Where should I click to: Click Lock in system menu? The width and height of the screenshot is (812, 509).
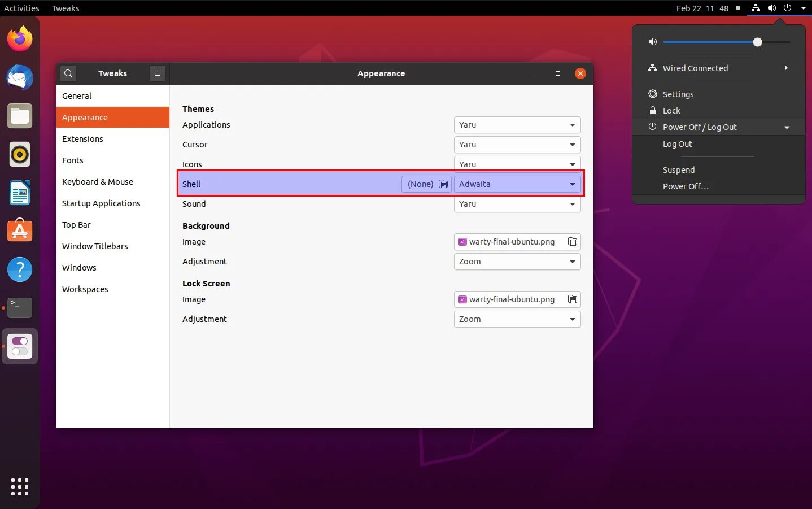(x=718, y=111)
